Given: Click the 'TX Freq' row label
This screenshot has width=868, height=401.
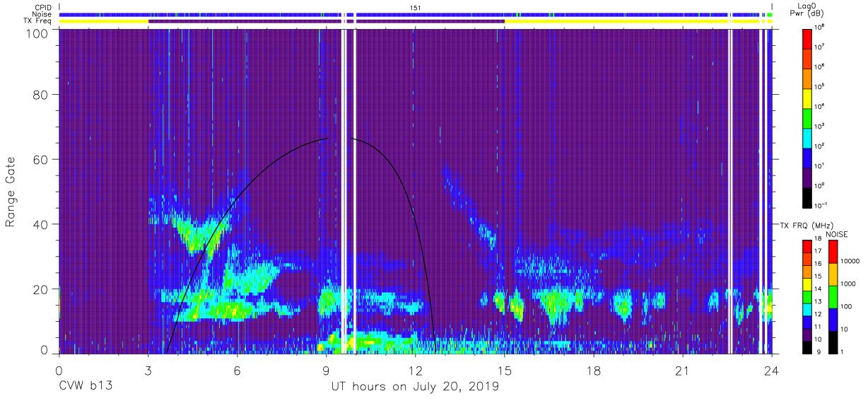Looking at the screenshot, I should [x=39, y=21].
